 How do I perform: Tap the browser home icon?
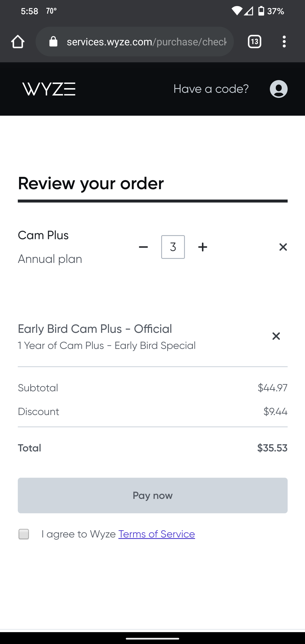(18, 42)
